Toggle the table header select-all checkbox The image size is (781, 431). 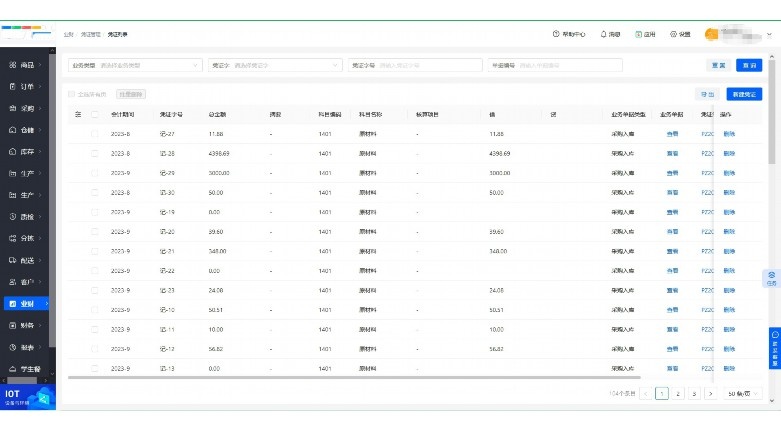(x=95, y=114)
